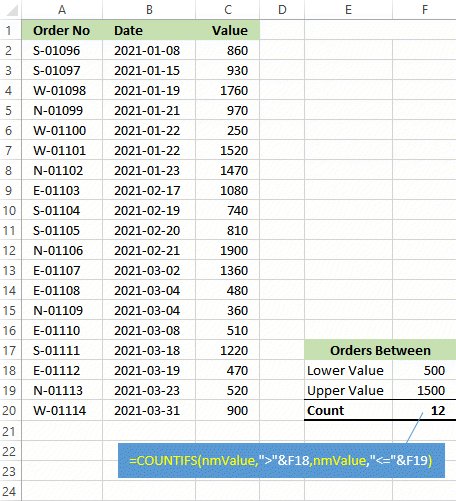Screen dimensions: 456x501
Task: Select column E header
Action: (348, 10)
